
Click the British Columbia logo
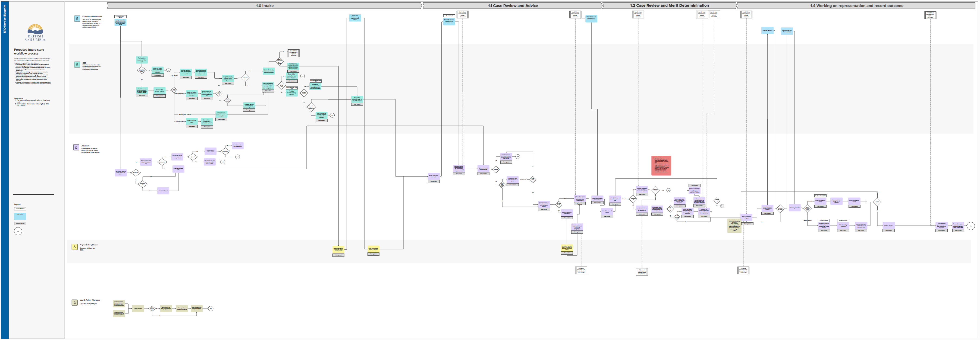pyautogui.click(x=35, y=33)
